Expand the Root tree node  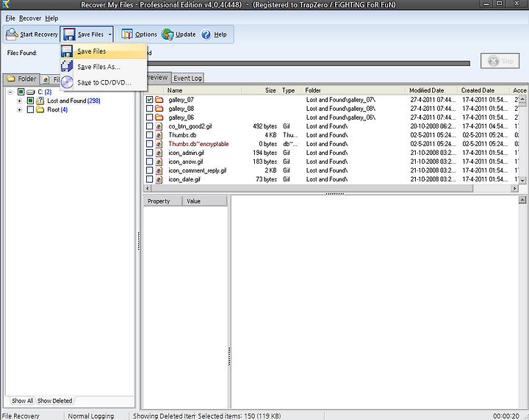(x=20, y=110)
